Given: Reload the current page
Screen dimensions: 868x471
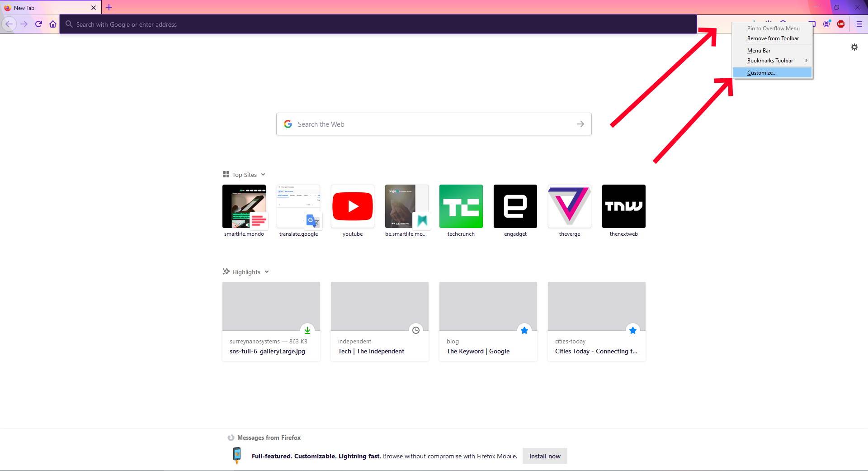Looking at the screenshot, I should [x=38, y=24].
